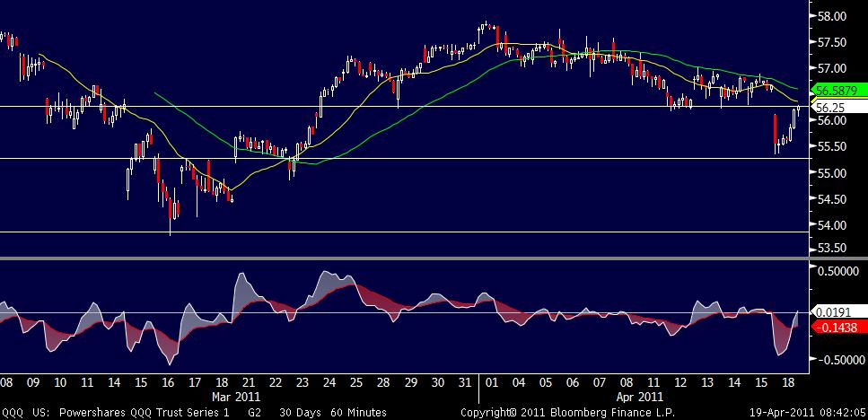Viewport: 868px width, 420px height.
Task: Click the 07 date axis label
Action: tap(600, 382)
